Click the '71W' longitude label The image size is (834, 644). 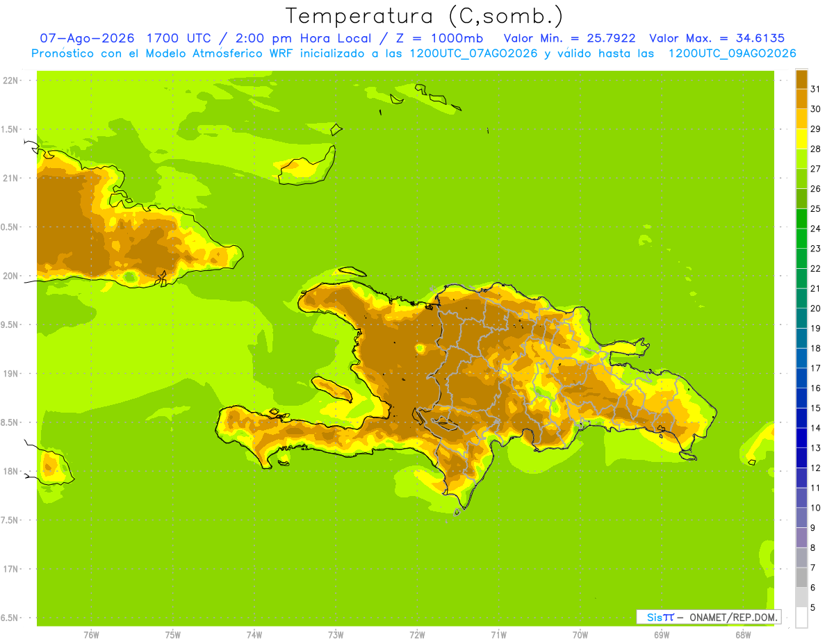pos(498,635)
